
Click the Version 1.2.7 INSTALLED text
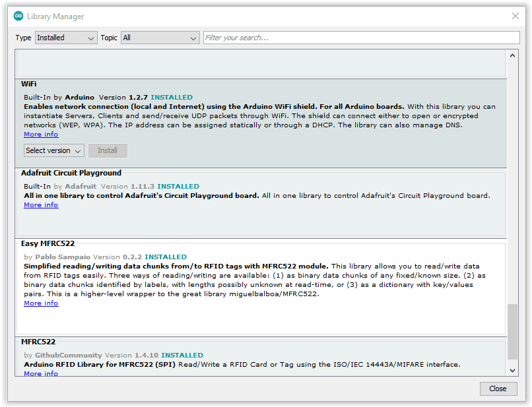pos(146,98)
